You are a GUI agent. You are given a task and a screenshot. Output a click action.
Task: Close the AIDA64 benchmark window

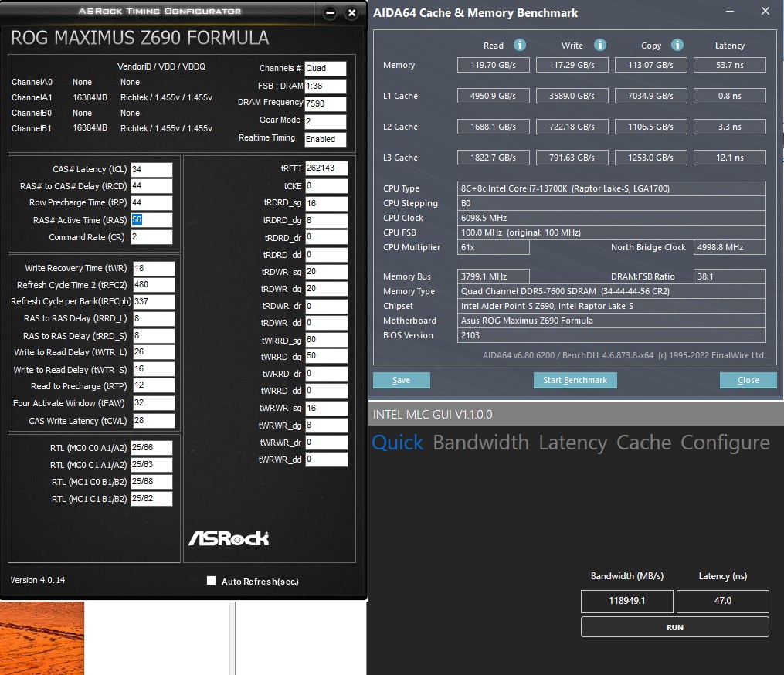(x=765, y=11)
